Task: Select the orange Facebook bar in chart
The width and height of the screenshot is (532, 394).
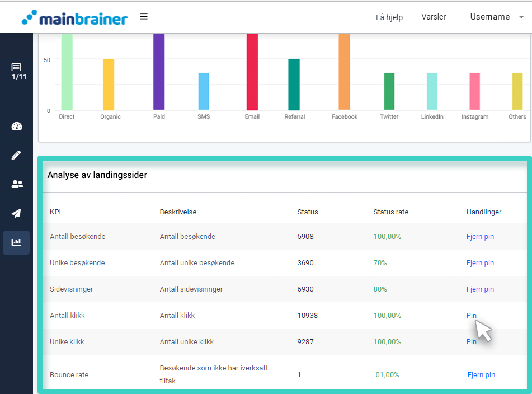Action: (x=344, y=72)
